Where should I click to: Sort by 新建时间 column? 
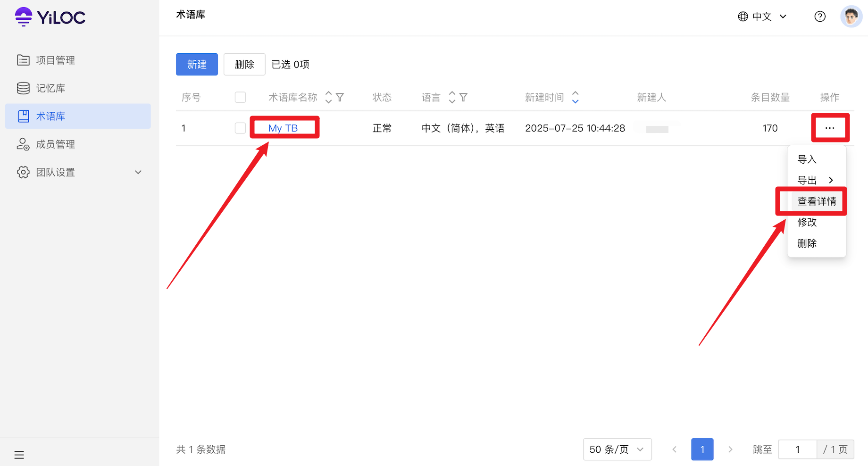pyautogui.click(x=575, y=97)
